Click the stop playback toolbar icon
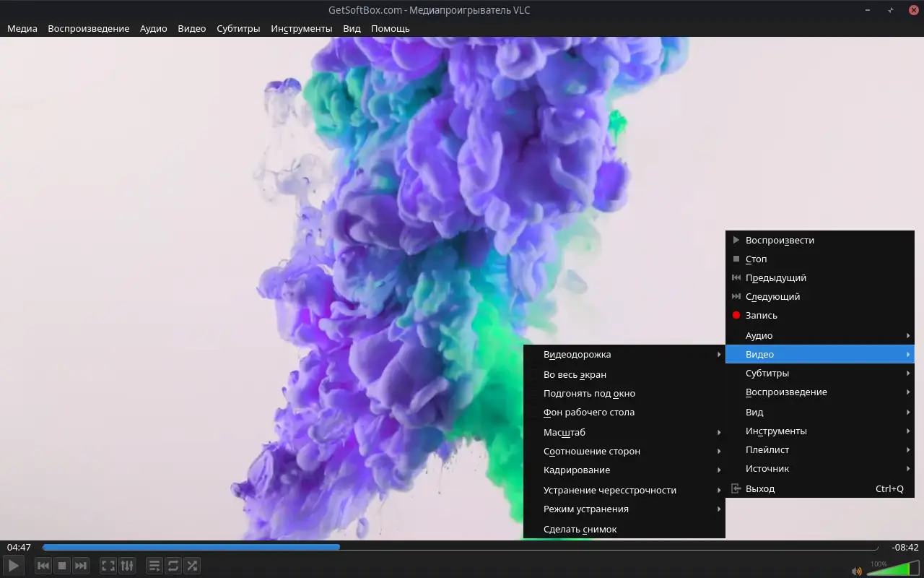The width and height of the screenshot is (924, 578). [62, 566]
